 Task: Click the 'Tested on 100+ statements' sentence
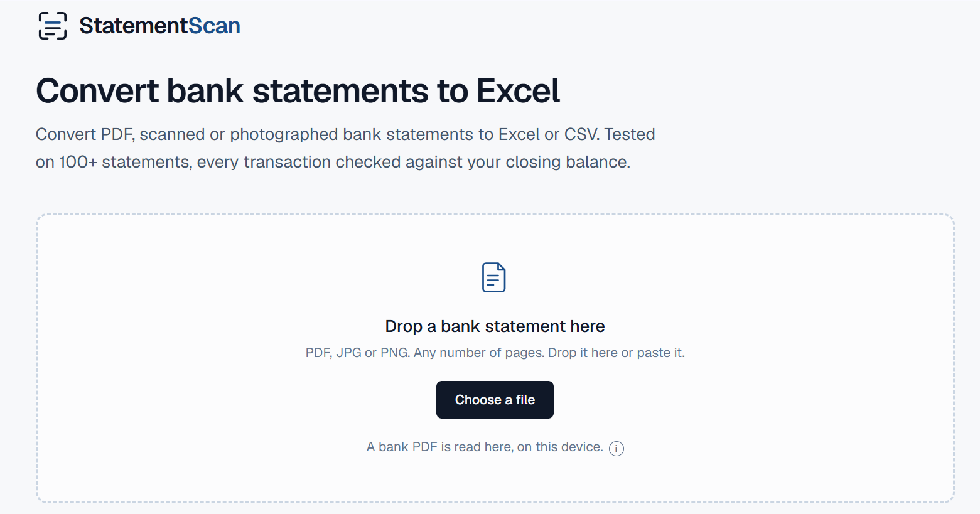(113, 162)
